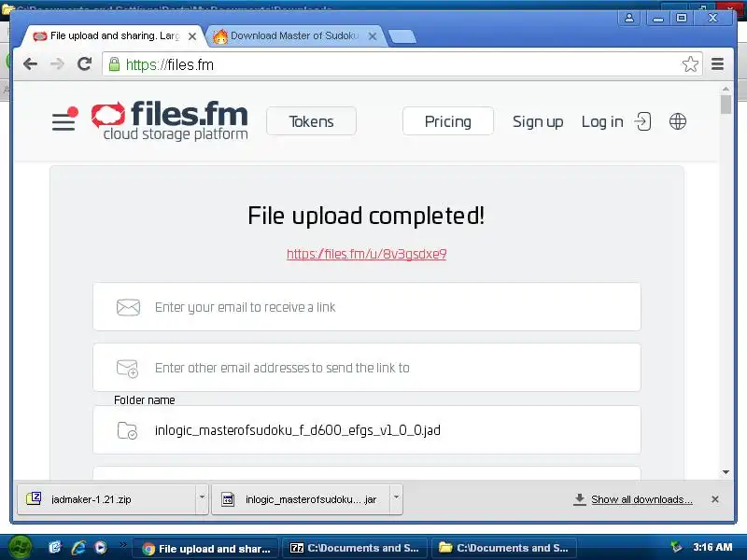
Task: Expand the quick launch chevron on taskbar
Action: pos(122,544)
